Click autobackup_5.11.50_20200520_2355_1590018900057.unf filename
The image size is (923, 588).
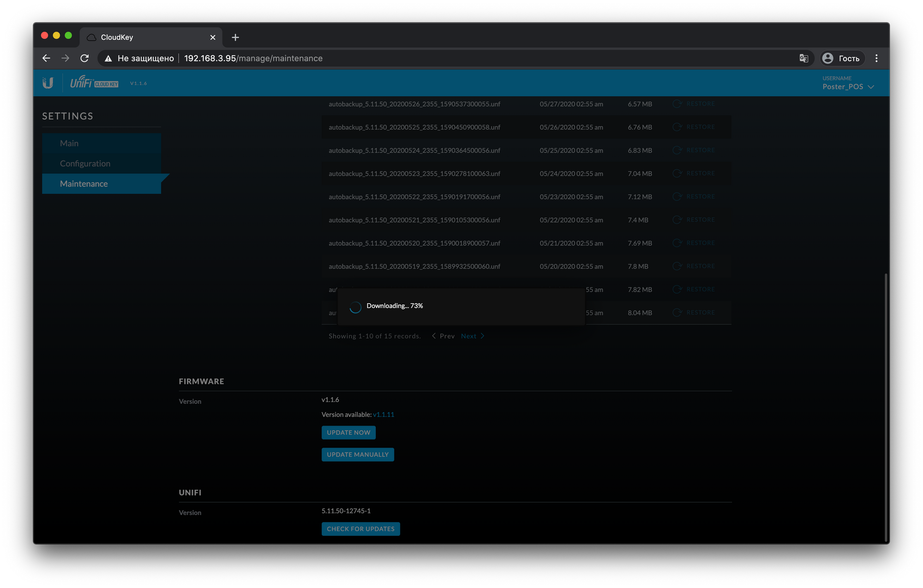click(x=414, y=243)
